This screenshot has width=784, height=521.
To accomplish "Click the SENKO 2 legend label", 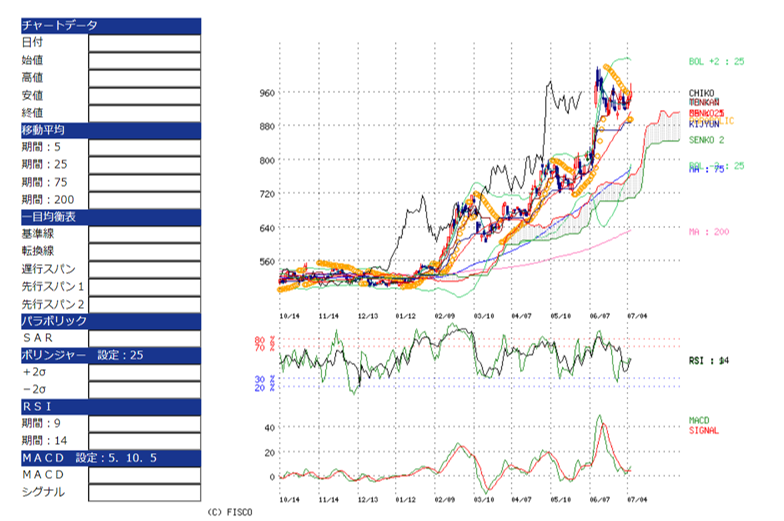I will [x=708, y=139].
